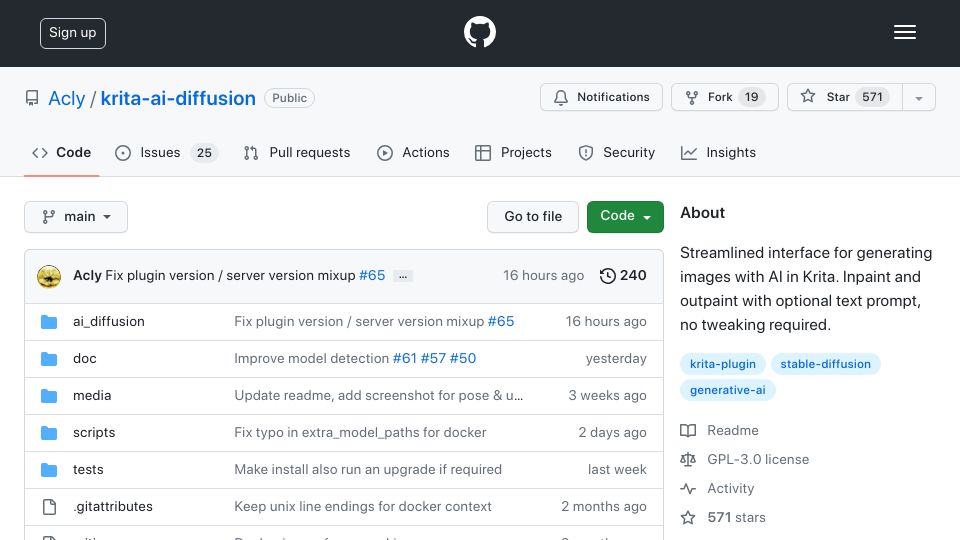Click 'Update readme, add screenshot for pose' commit
The width and height of the screenshot is (960, 540).
coord(379,396)
